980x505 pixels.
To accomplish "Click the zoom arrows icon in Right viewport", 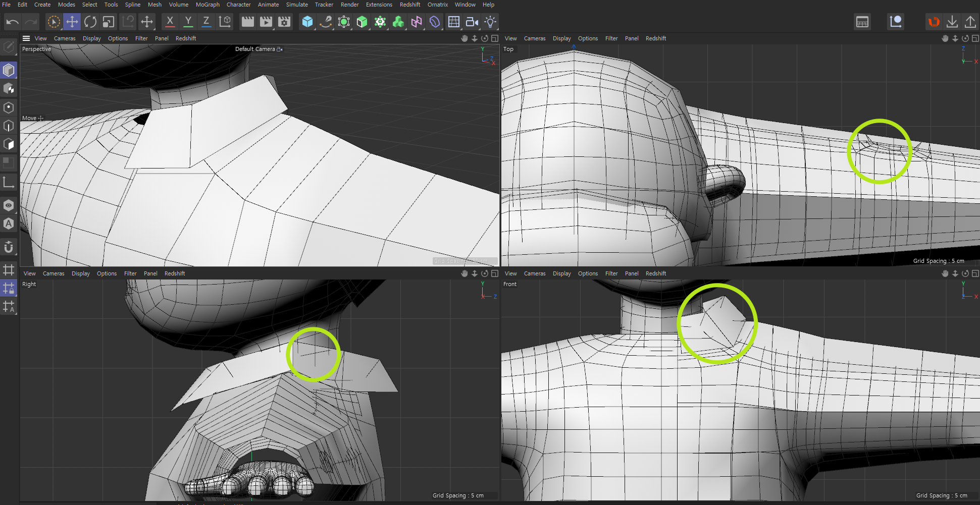I will coord(475,273).
